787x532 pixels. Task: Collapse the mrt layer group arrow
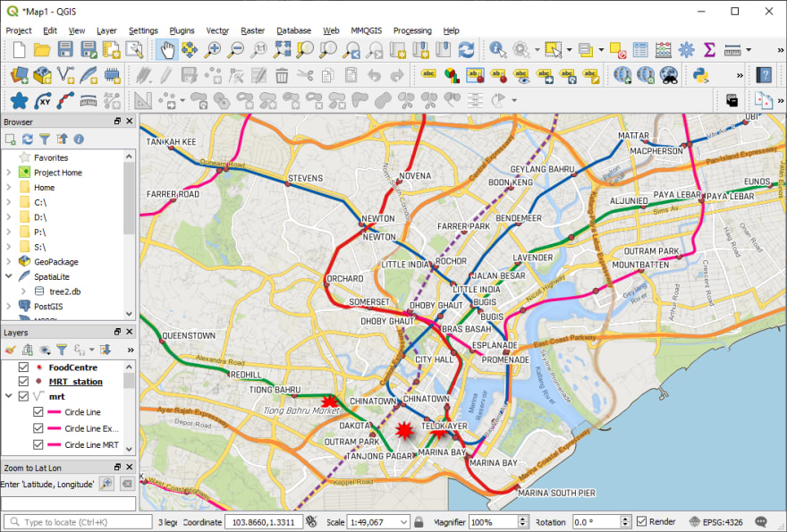[9, 396]
